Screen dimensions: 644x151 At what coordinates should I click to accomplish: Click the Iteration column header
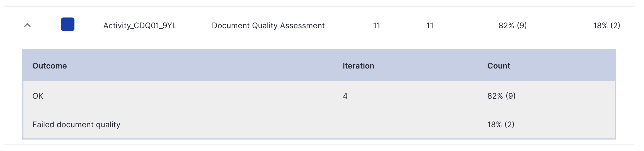[x=358, y=66]
